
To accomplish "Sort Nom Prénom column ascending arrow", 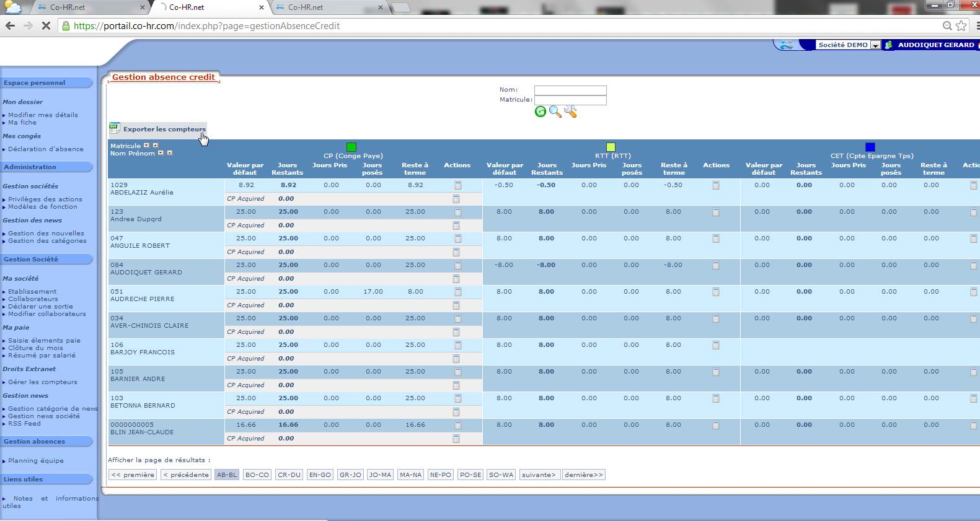I will (170, 153).
